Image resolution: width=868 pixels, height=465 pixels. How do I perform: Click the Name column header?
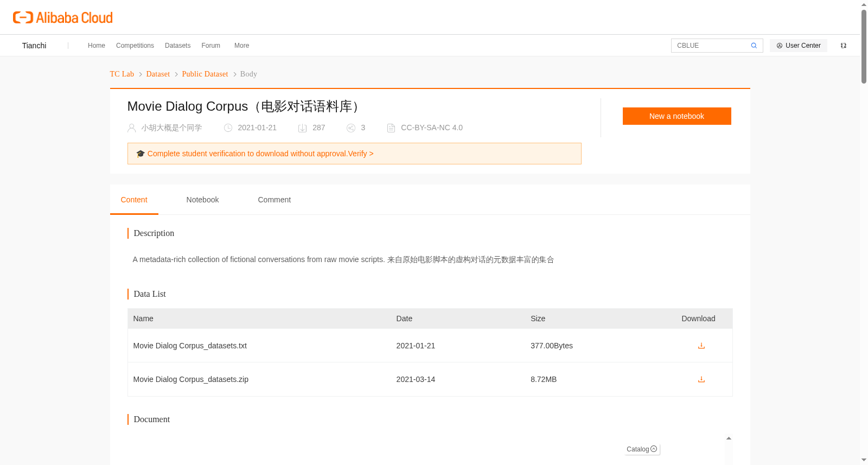143,319
